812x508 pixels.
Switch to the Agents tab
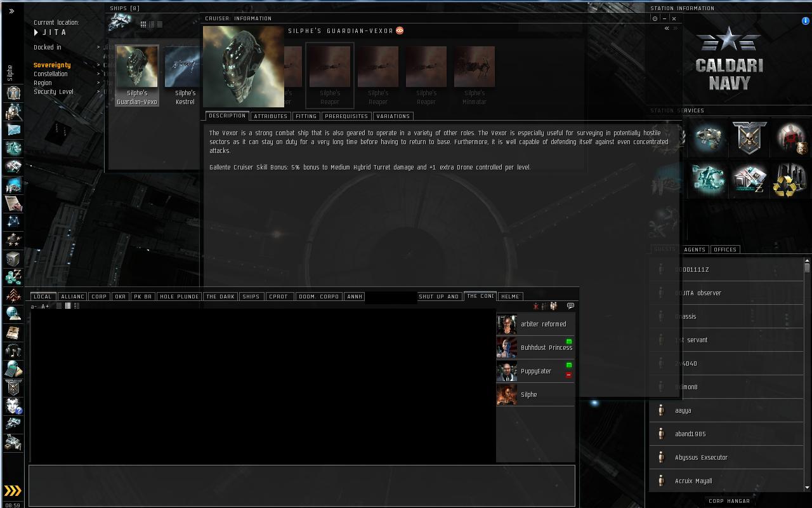[695, 250]
